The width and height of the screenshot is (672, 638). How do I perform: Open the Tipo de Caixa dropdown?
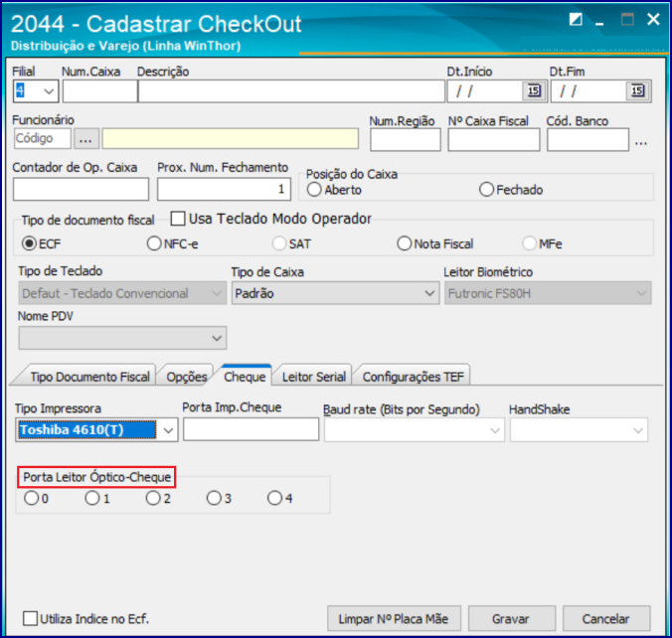pyautogui.click(x=429, y=293)
